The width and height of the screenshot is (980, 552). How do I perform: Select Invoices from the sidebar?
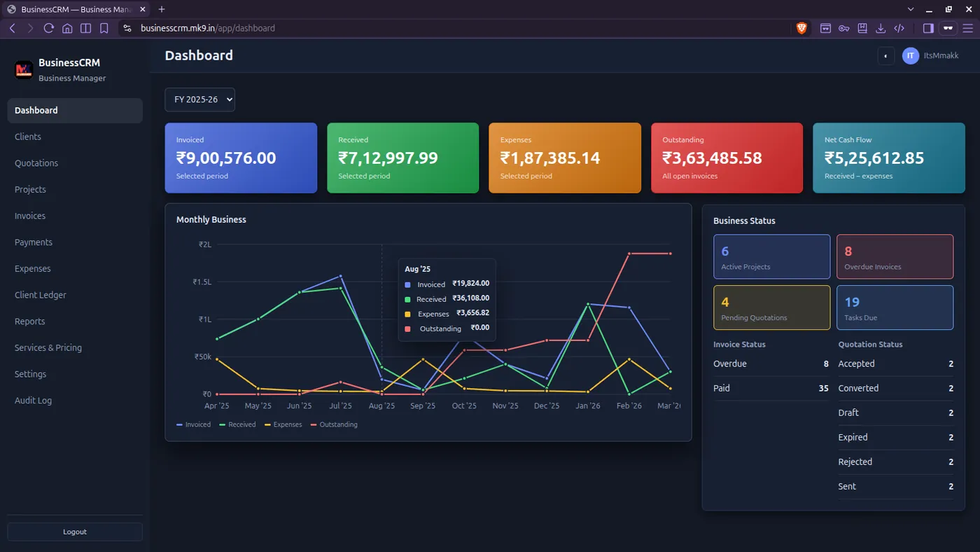click(75, 216)
